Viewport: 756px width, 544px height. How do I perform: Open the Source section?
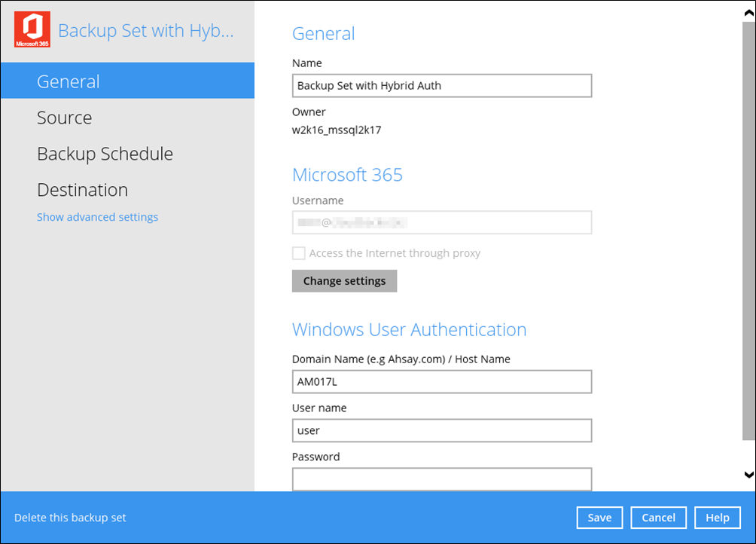click(x=64, y=118)
